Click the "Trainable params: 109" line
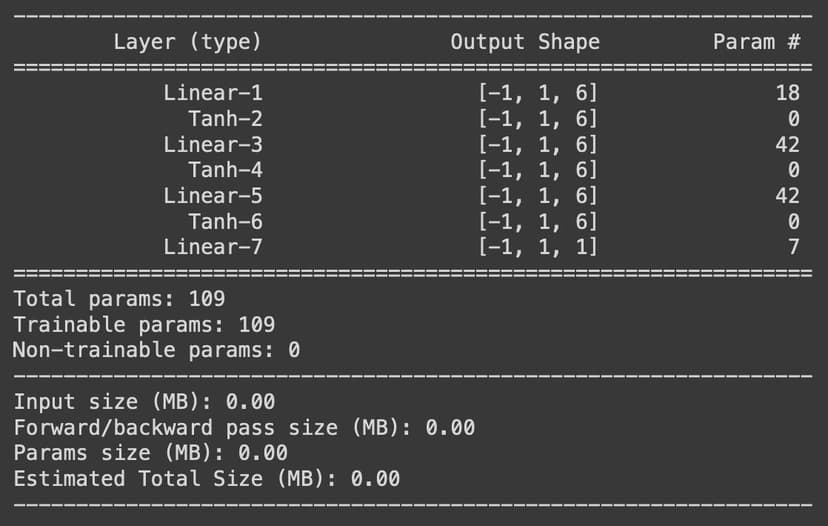828x526 pixels. tap(144, 325)
